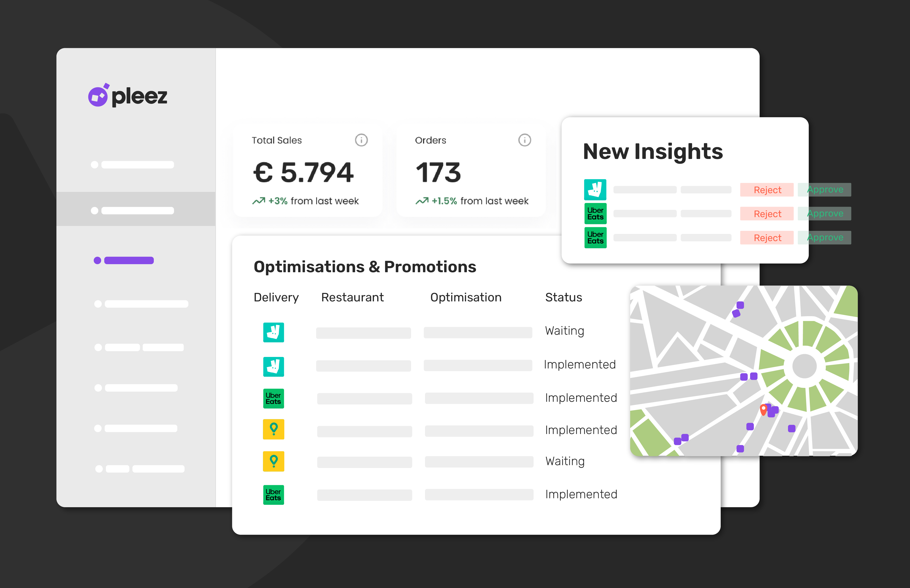This screenshot has width=910, height=588.
Task: Click the +1.5% from last week text
Action: pos(480,201)
